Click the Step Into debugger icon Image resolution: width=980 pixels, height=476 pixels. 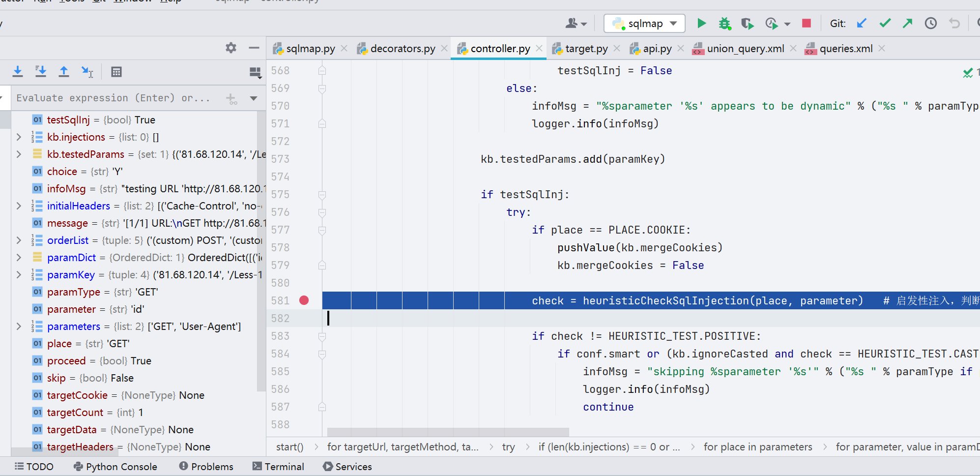tap(18, 72)
